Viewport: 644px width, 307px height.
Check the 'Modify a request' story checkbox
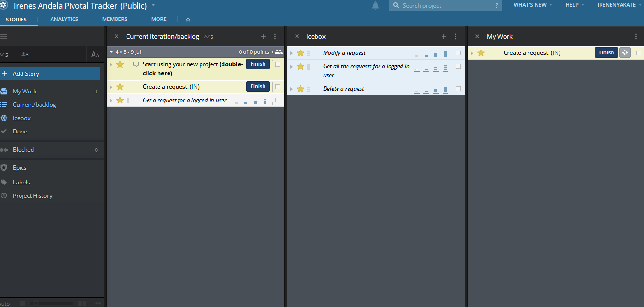[459, 52]
